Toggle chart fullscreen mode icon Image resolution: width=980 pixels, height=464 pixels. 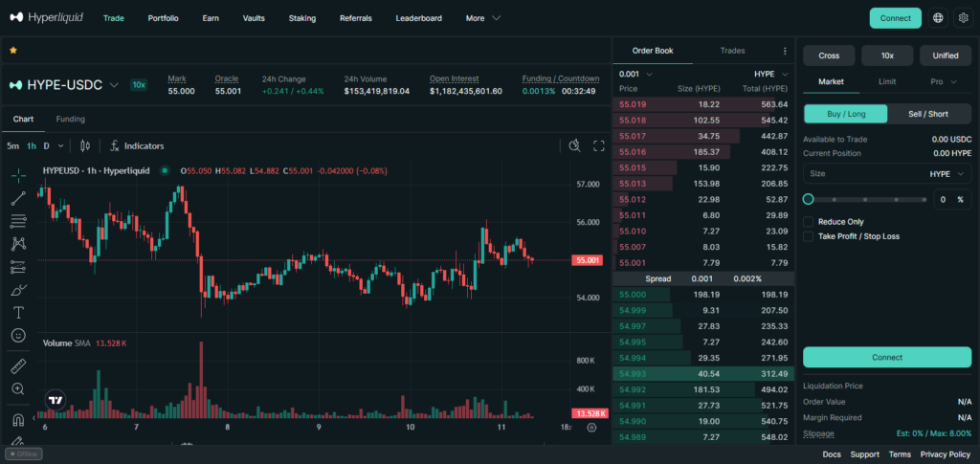pyautogui.click(x=599, y=145)
